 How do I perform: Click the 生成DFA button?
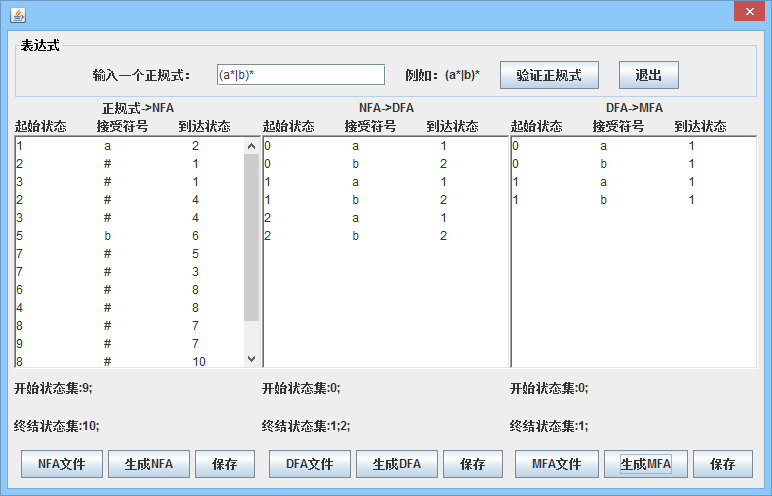(x=397, y=463)
